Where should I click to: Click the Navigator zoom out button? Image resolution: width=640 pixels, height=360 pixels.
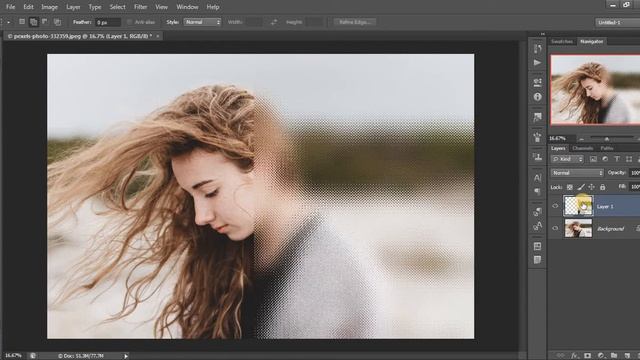point(581,139)
